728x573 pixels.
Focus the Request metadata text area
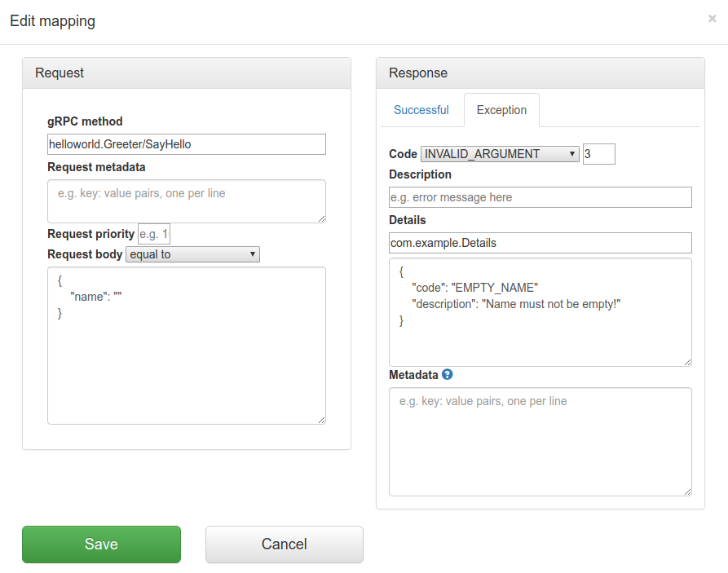coord(186,200)
